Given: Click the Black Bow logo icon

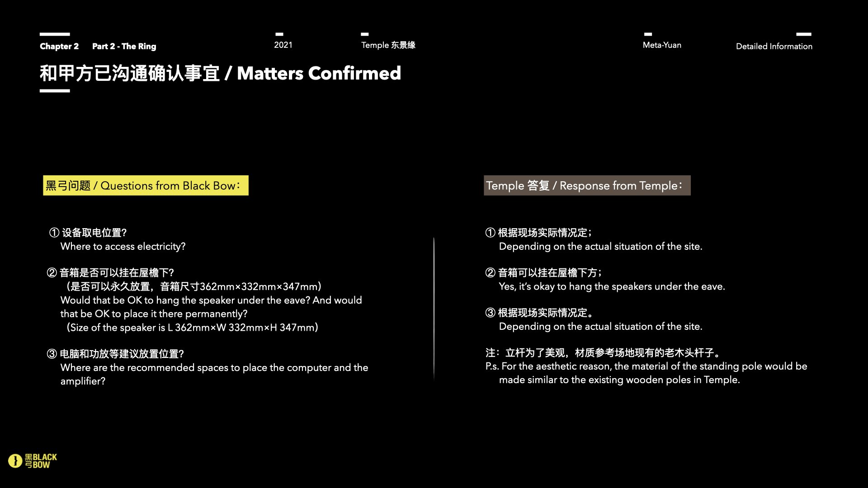Looking at the screenshot, I should pyautogui.click(x=15, y=461).
